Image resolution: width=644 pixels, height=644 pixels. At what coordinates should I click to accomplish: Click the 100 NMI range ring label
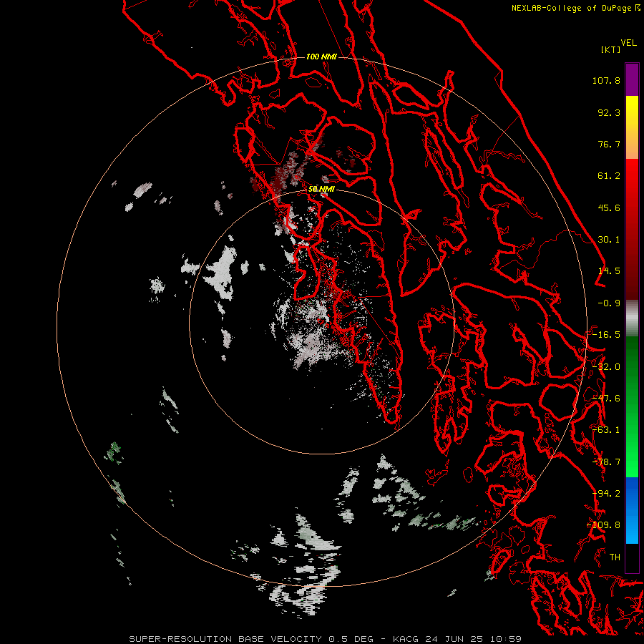(x=321, y=57)
